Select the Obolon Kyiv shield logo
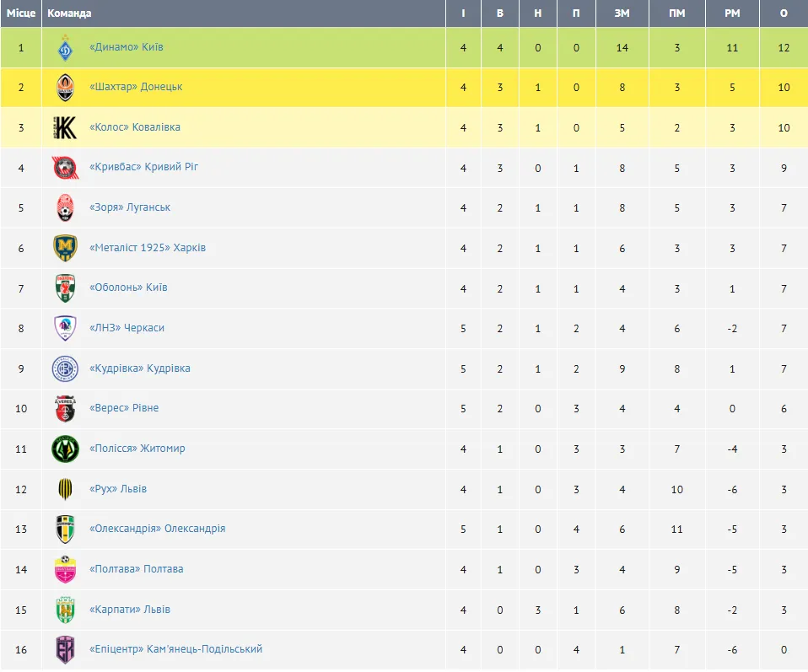 pyautogui.click(x=65, y=288)
